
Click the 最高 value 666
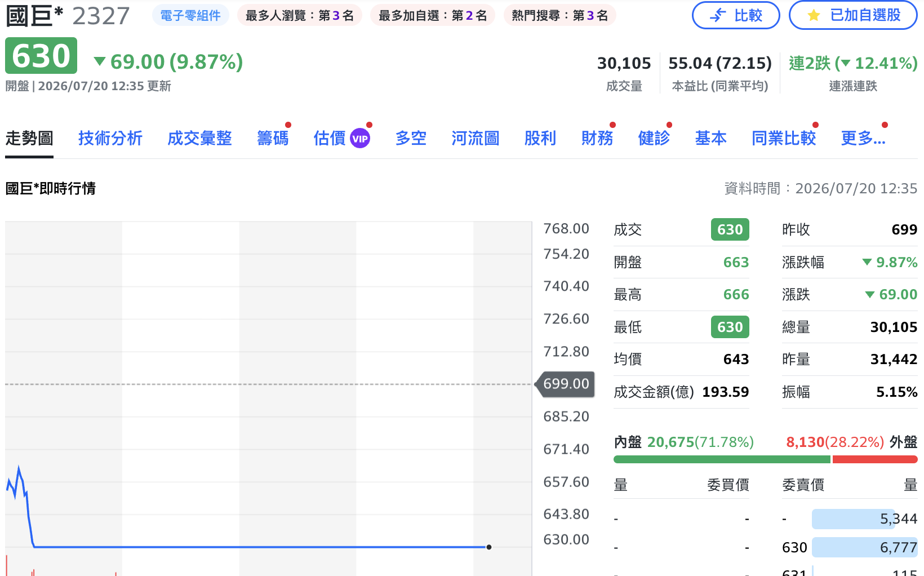pos(736,294)
